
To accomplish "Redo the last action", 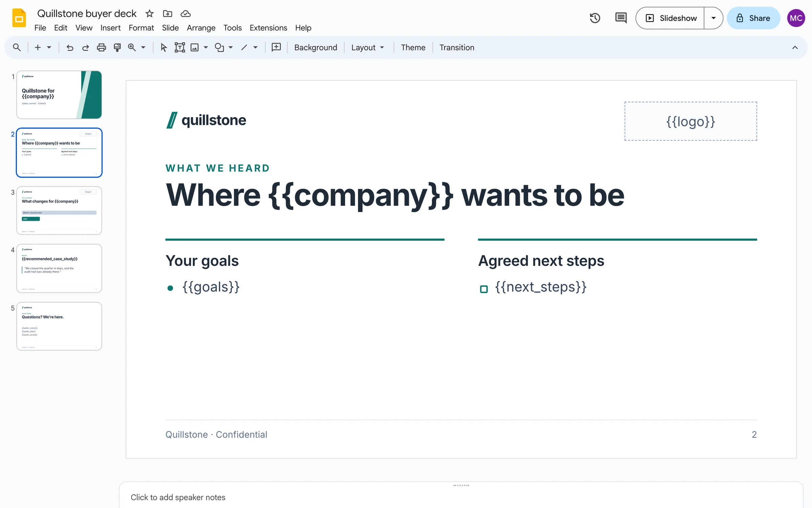I will [86, 47].
